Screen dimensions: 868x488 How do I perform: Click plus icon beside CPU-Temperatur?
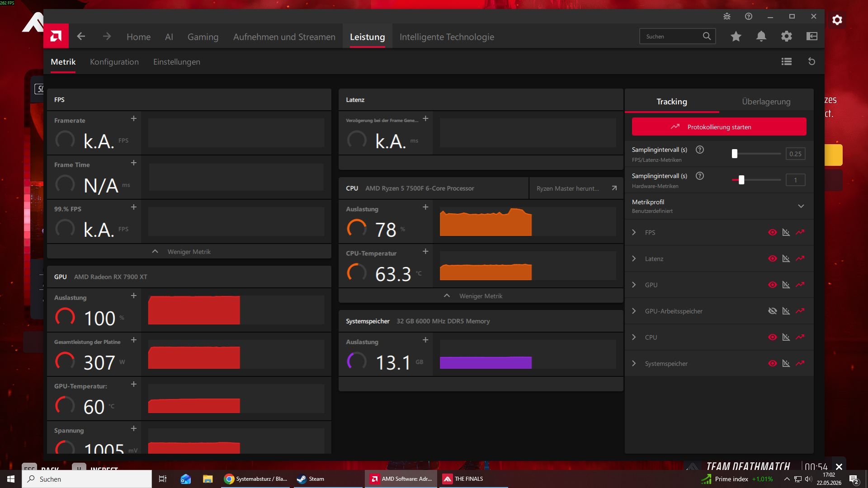(x=425, y=251)
